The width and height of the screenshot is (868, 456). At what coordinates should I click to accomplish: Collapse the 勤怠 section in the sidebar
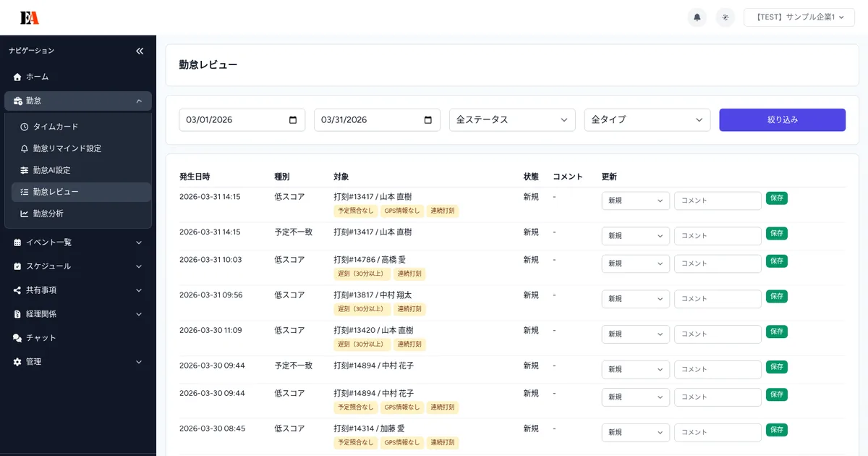pyautogui.click(x=138, y=101)
